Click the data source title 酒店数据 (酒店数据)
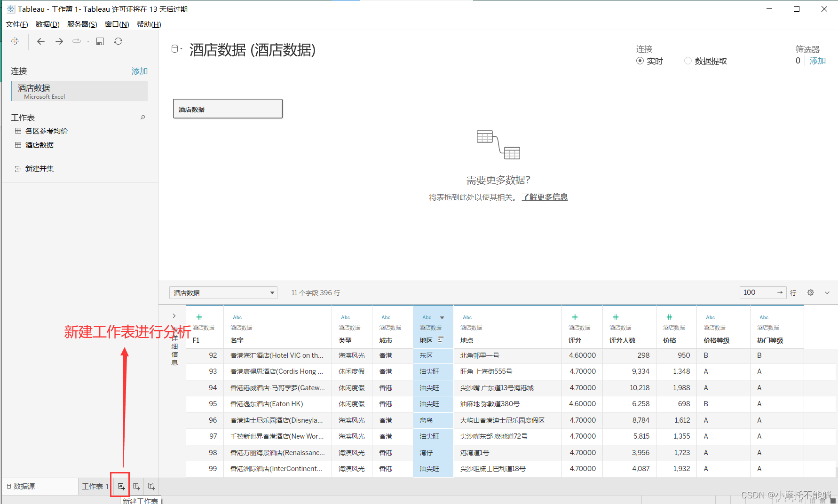The height and width of the screenshot is (504, 838). pyautogui.click(x=253, y=49)
